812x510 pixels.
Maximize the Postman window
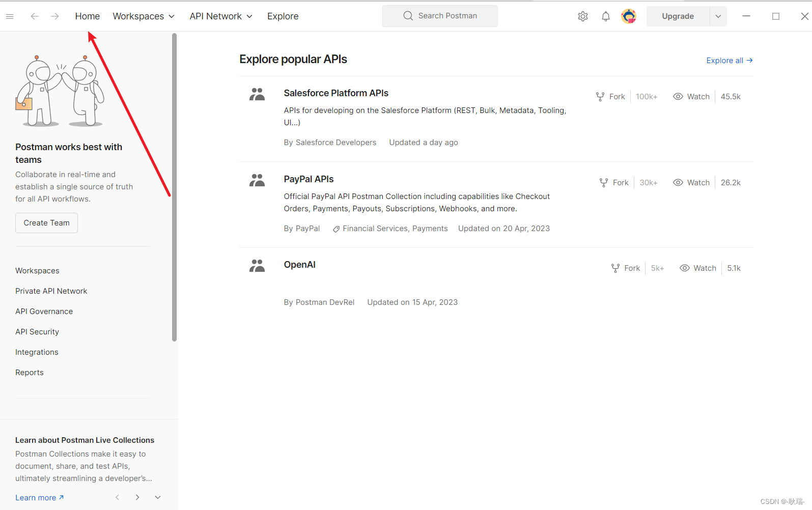tap(776, 16)
